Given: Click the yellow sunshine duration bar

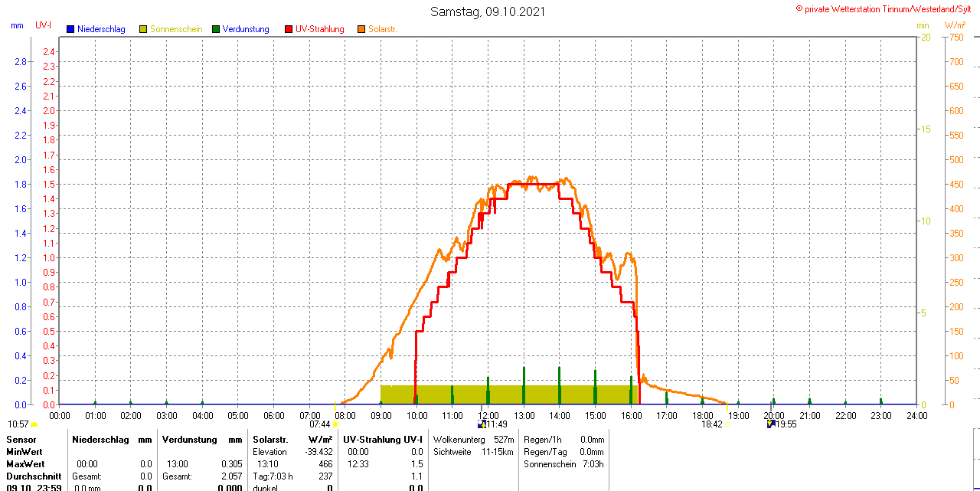Looking at the screenshot, I should tap(509, 394).
